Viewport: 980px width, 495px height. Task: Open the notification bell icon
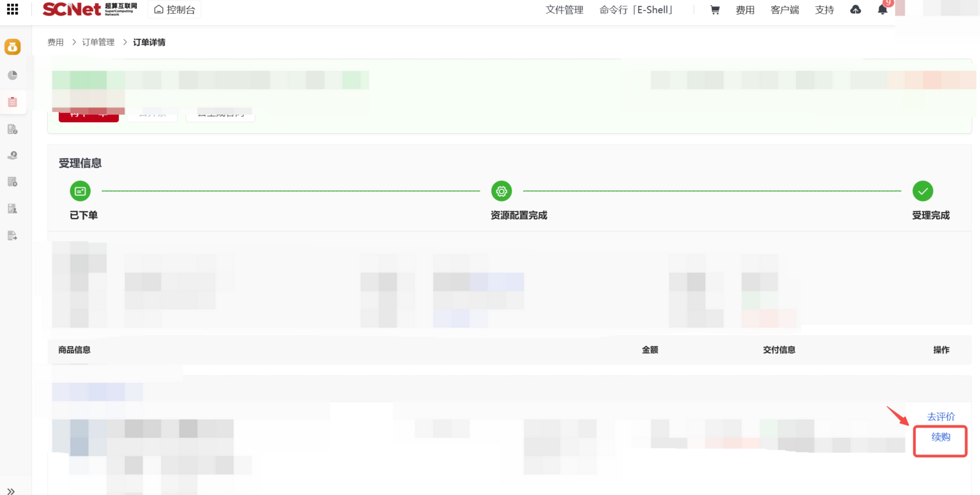[x=882, y=10]
